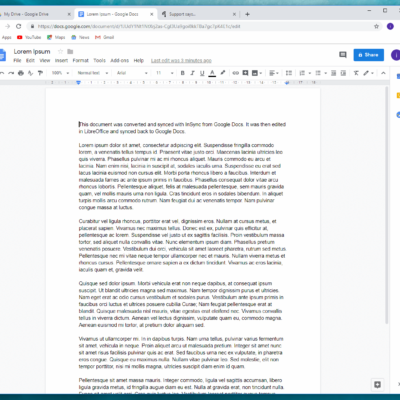Click the editing mode pencil icon
400x400 pixels.
pos(366,73)
